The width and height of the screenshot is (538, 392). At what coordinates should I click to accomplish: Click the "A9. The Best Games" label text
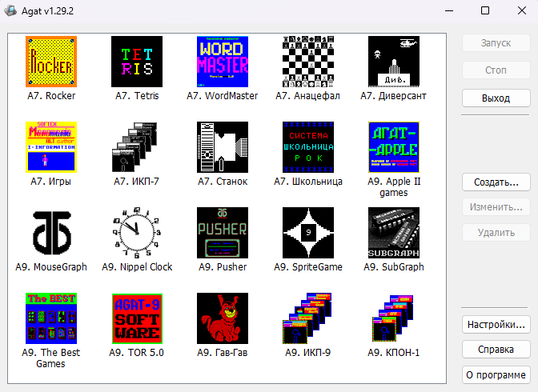(x=50, y=358)
